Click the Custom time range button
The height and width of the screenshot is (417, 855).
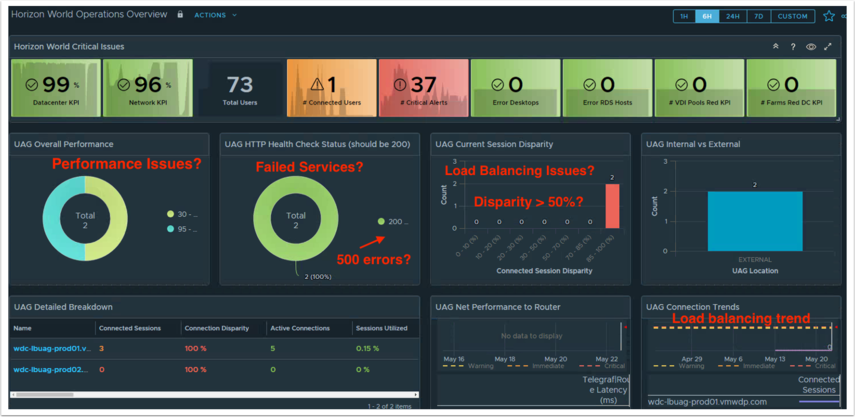coord(793,16)
